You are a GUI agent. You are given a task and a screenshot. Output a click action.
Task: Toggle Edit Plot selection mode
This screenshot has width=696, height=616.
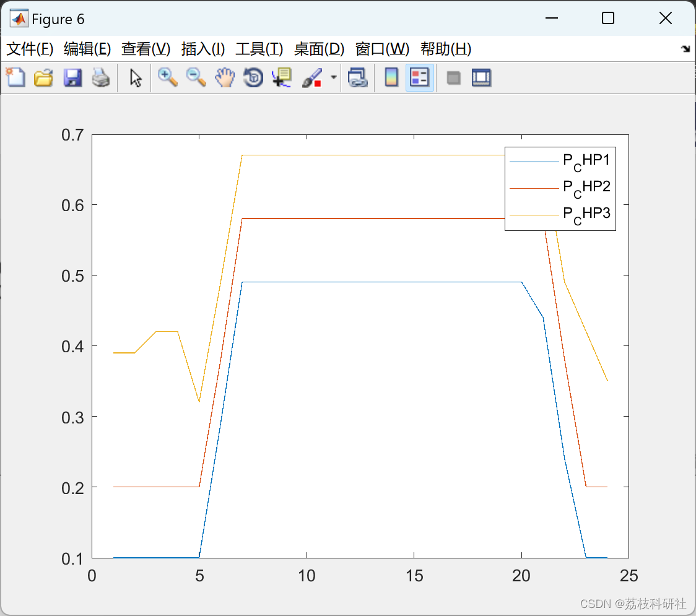(x=134, y=77)
